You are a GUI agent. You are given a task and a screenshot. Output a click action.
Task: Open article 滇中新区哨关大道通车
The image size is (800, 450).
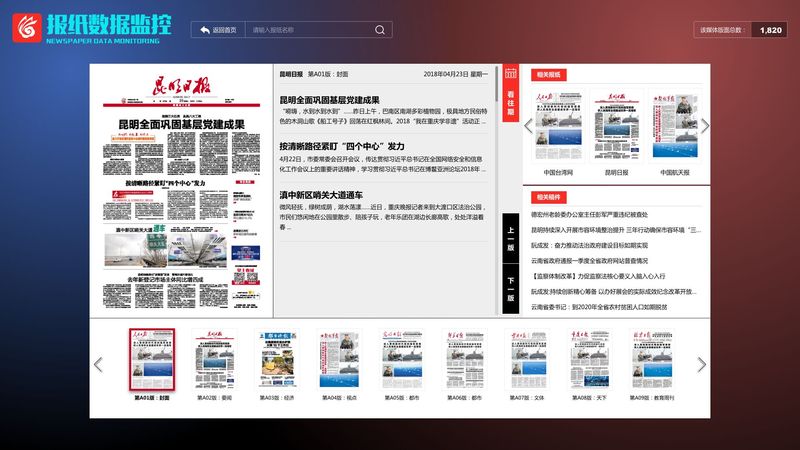click(321, 195)
